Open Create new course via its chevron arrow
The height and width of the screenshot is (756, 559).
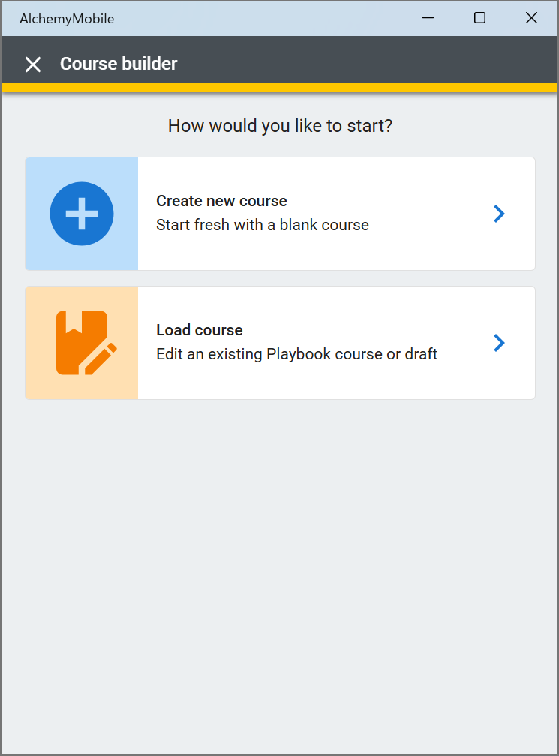499,214
